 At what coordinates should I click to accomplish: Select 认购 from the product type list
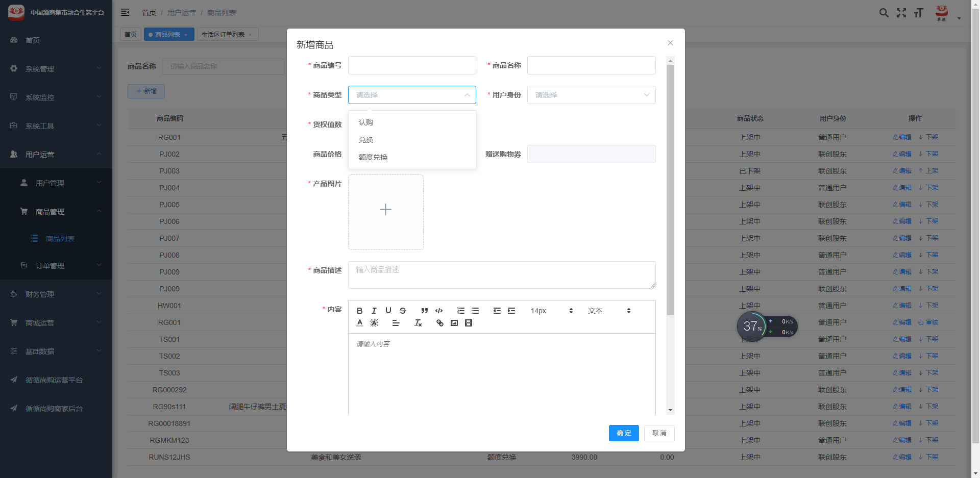point(412,122)
